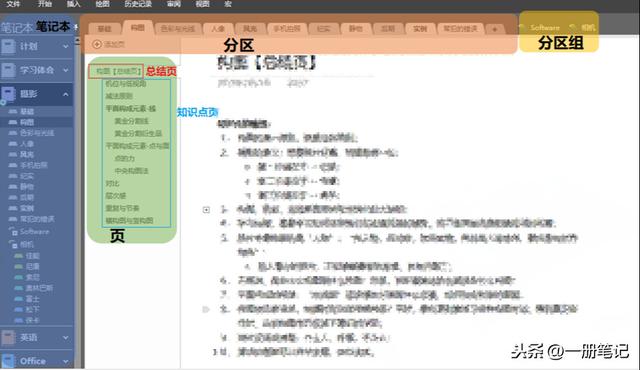Open the 对比 page
This screenshot has width=640, height=370.
pyautogui.click(x=112, y=184)
